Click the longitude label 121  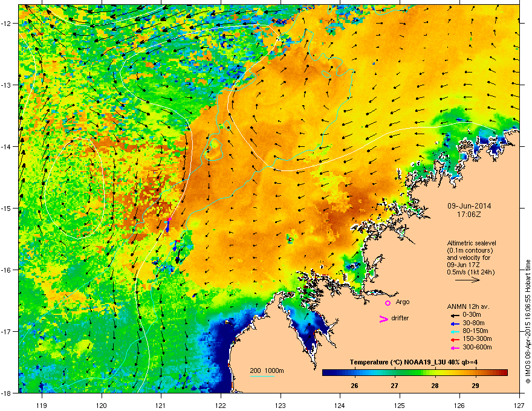click(x=161, y=405)
